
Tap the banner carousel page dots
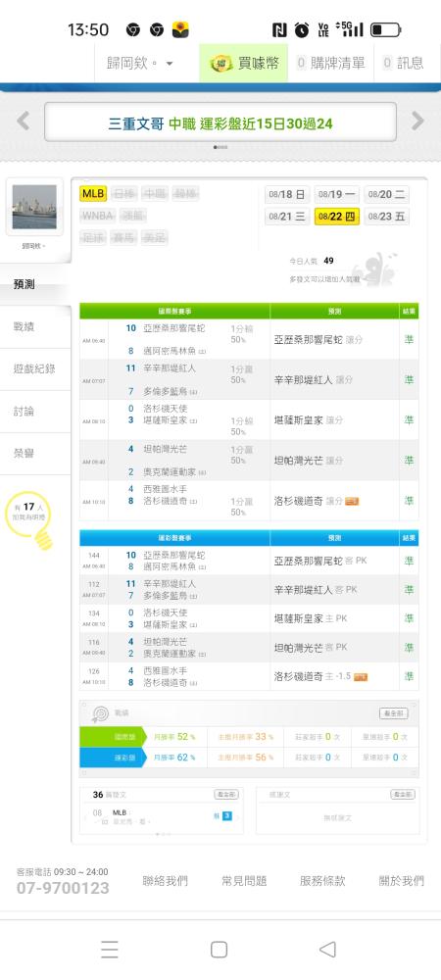pos(220,148)
